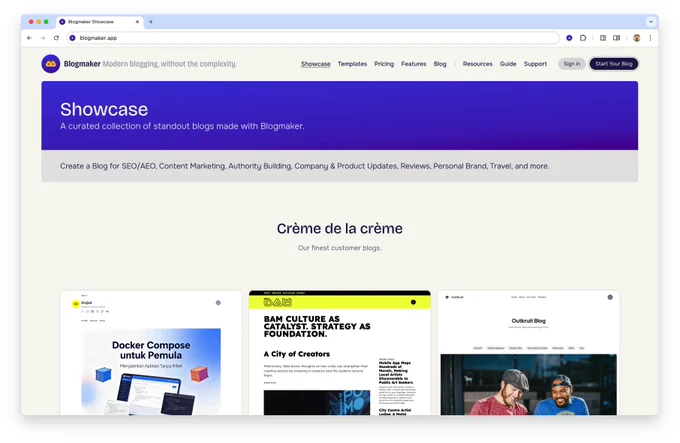The width and height of the screenshot is (680, 443).
Task: Click the Sign in button
Action: [x=572, y=64]
